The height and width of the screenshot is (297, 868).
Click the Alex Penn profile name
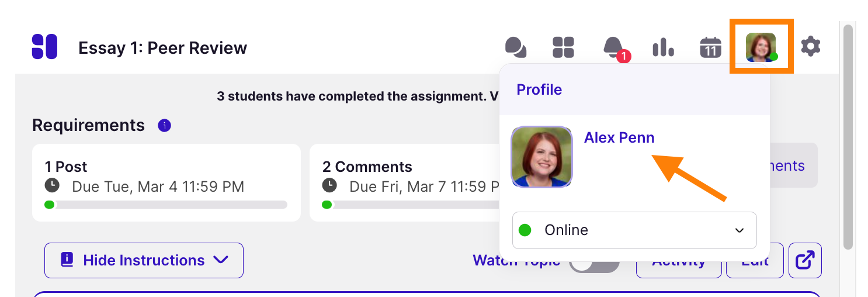[619, 137]
